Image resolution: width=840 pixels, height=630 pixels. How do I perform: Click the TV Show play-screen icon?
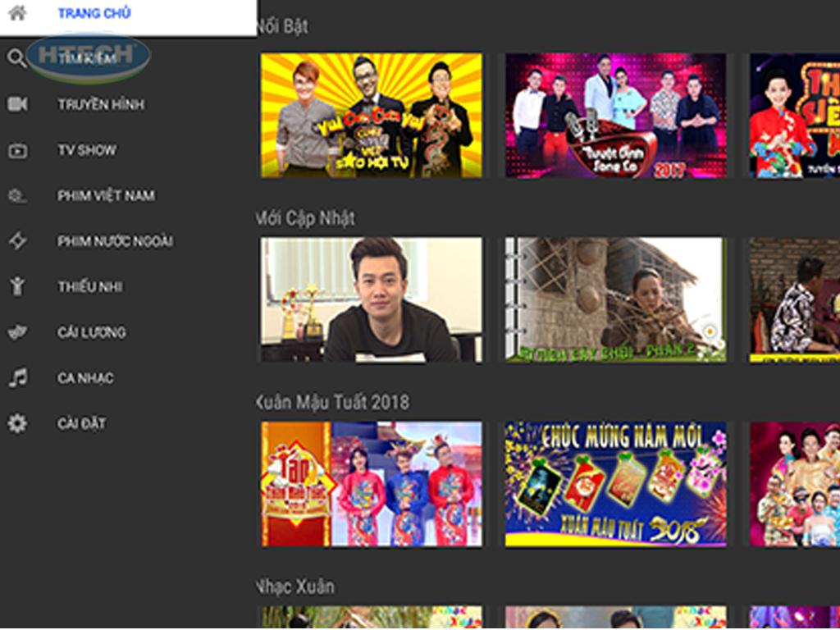[17, 150]
